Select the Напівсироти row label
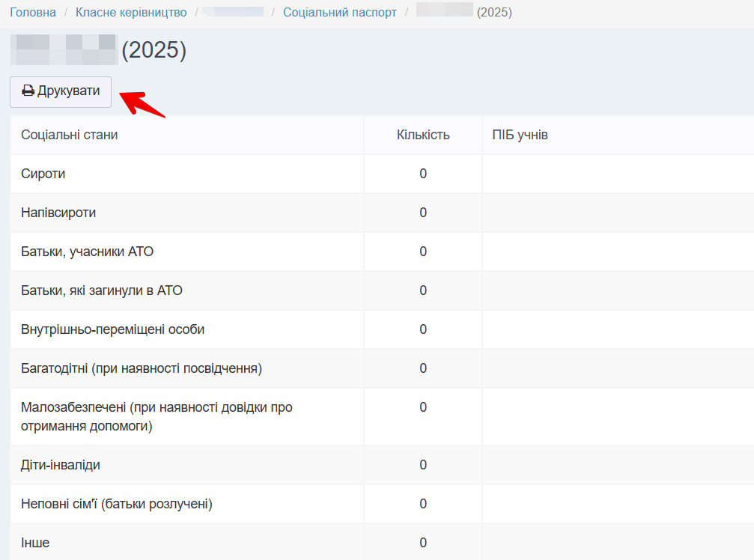Viewport: 754px width, 560px height. 58,213
